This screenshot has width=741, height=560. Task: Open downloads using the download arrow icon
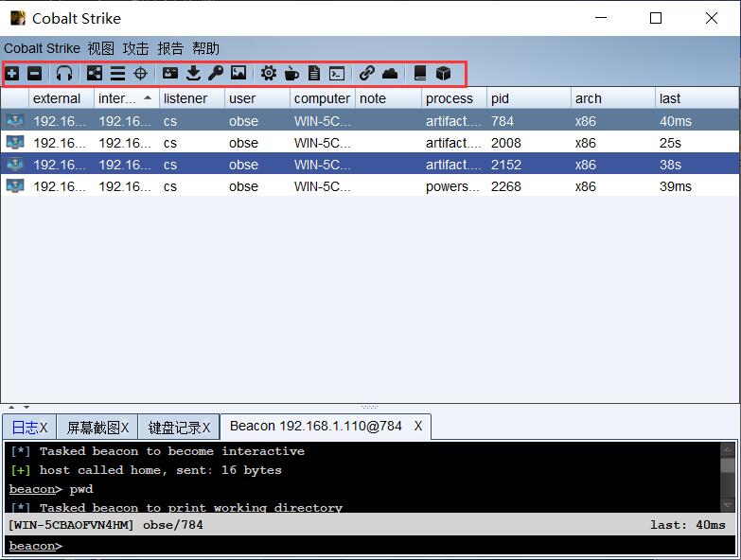[x=193, y=73]
